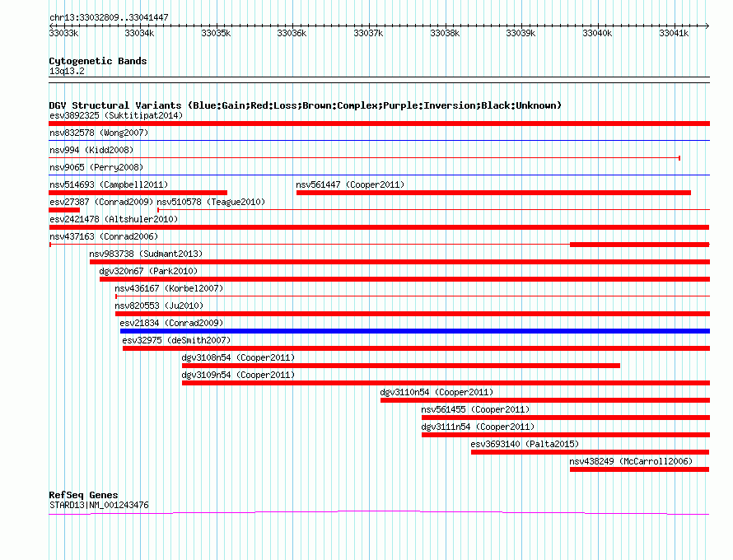Click the red bar under esv32975 (deSmith2007)
The width and height of the screenshot is (733, 560).
pos(417,348)
